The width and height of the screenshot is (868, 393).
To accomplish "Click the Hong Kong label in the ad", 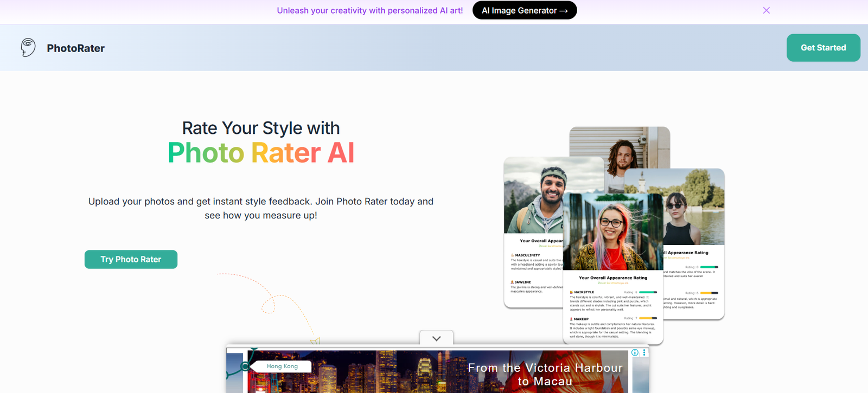I will tap(282, 366).
